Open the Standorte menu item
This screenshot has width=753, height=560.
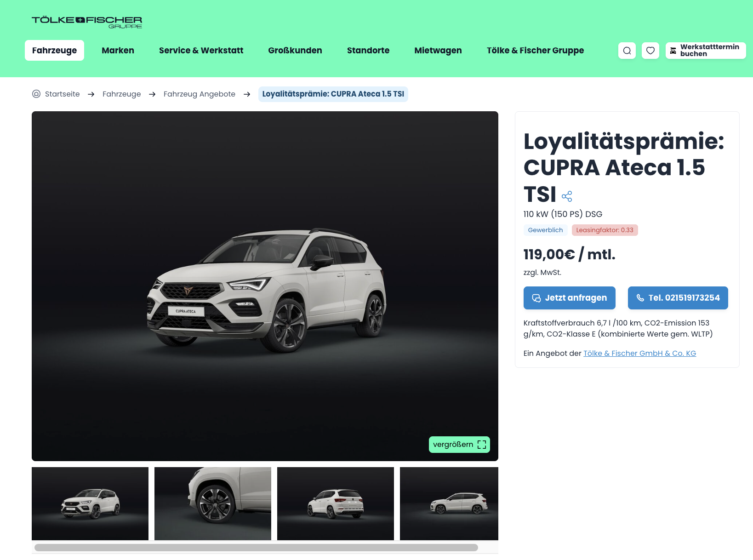point(368,51)
